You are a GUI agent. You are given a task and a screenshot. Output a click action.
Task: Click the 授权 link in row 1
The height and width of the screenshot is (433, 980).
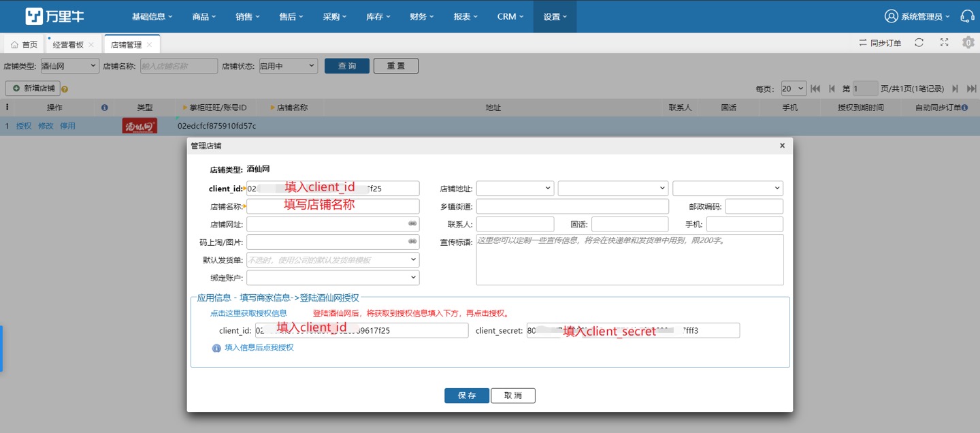[x=24, y=126]
